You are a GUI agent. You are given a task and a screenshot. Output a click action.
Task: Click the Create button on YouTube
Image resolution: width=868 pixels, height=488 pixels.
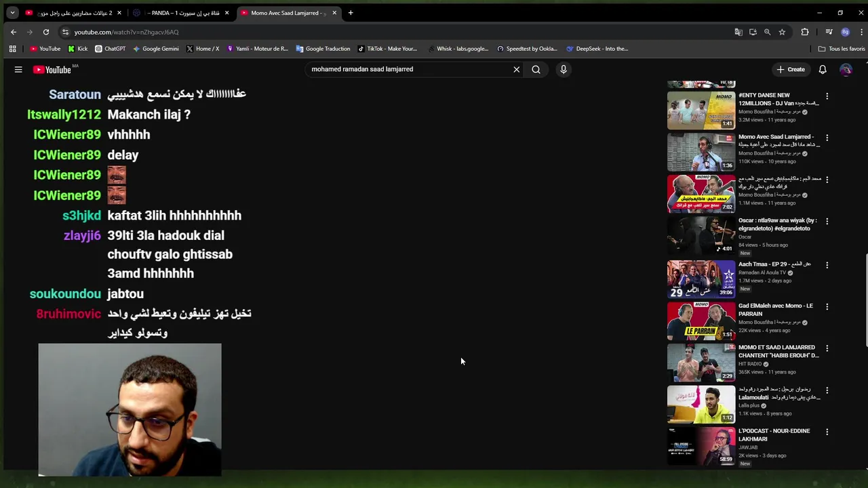click(x=791, y=69)
